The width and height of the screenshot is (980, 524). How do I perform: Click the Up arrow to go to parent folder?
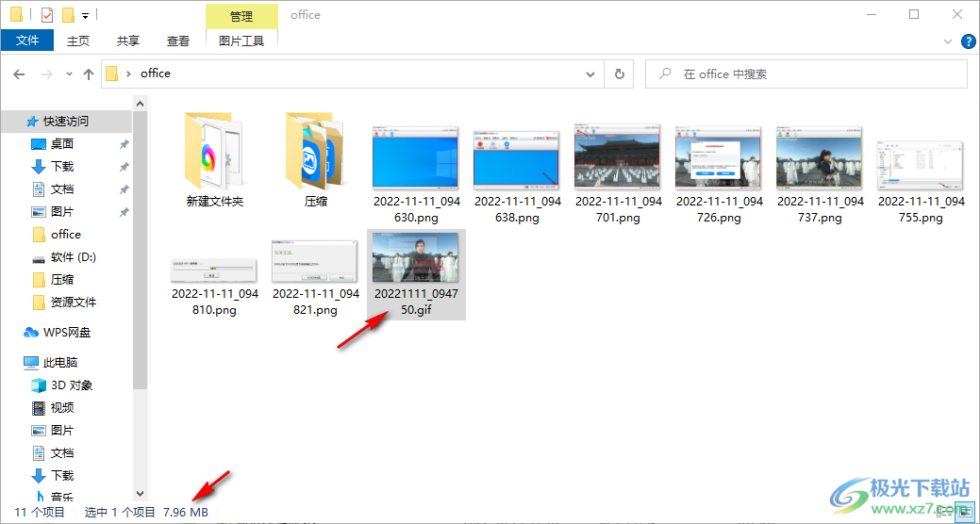(x=89, y=74)
